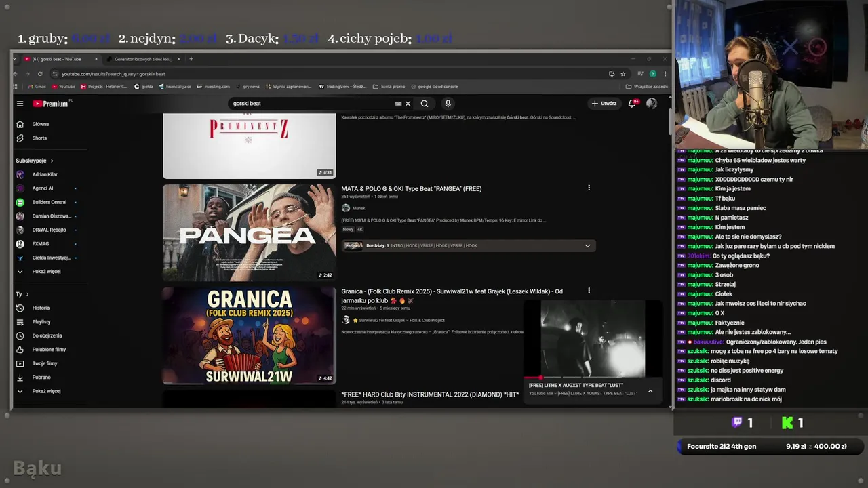
Task: Open YouTube notifications bell
Action: point(632,104)
